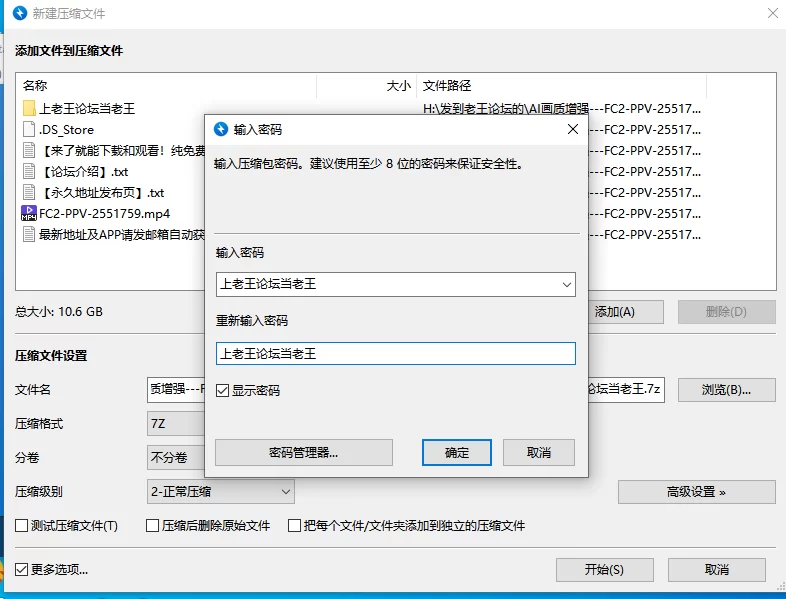The height and width of the screenshot is (599, 786).
Task: Select the 上老王论坛当老王 folder row
Action: coord(87,109)
